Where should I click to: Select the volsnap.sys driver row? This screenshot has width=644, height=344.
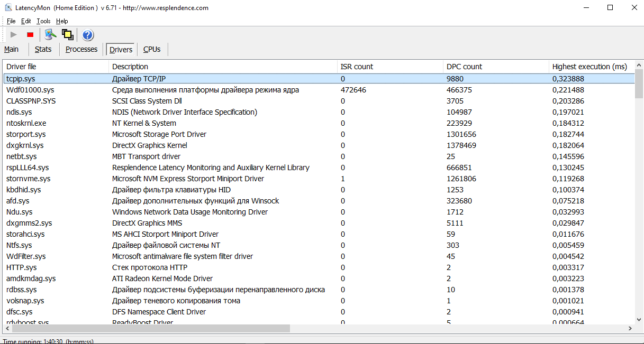[319, 301]
